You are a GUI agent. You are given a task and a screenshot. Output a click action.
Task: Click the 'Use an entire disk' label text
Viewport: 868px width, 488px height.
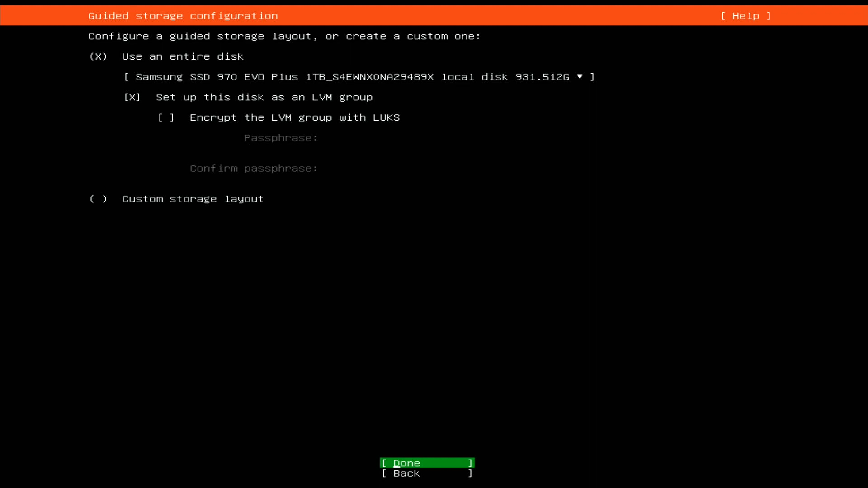click(x=183, y=56)
